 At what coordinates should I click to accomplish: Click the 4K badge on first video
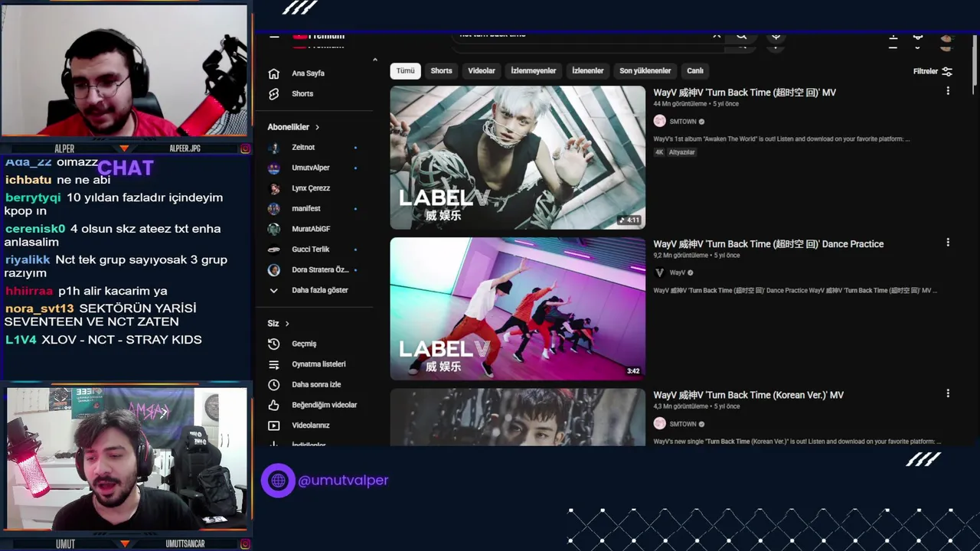click(659, 152)
